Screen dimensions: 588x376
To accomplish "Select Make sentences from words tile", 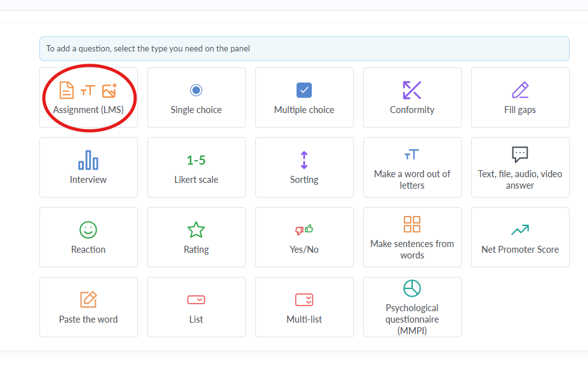I will (x=412, y=238).
